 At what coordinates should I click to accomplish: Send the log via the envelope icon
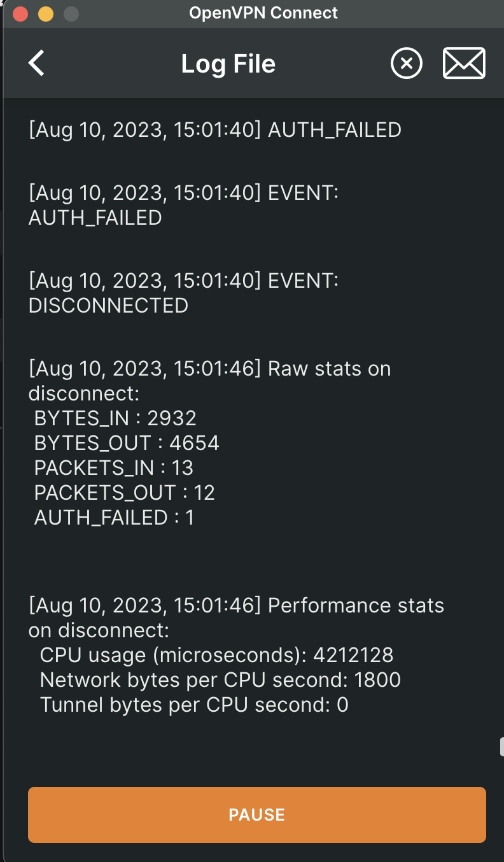[464, 64]
